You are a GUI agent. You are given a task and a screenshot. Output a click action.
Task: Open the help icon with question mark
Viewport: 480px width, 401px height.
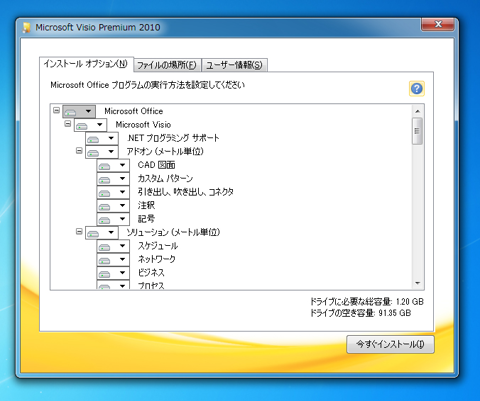[x=417, y=89]
